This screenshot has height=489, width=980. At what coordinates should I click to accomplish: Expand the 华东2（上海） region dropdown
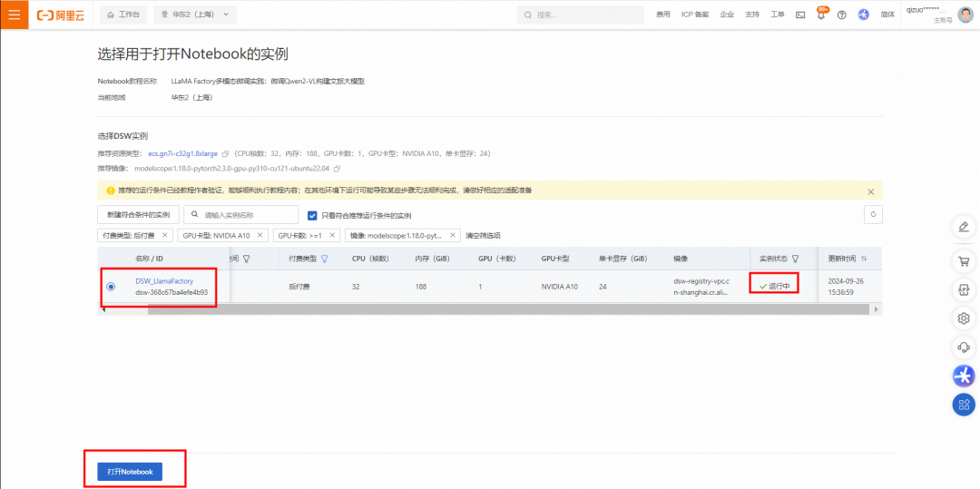195,15
